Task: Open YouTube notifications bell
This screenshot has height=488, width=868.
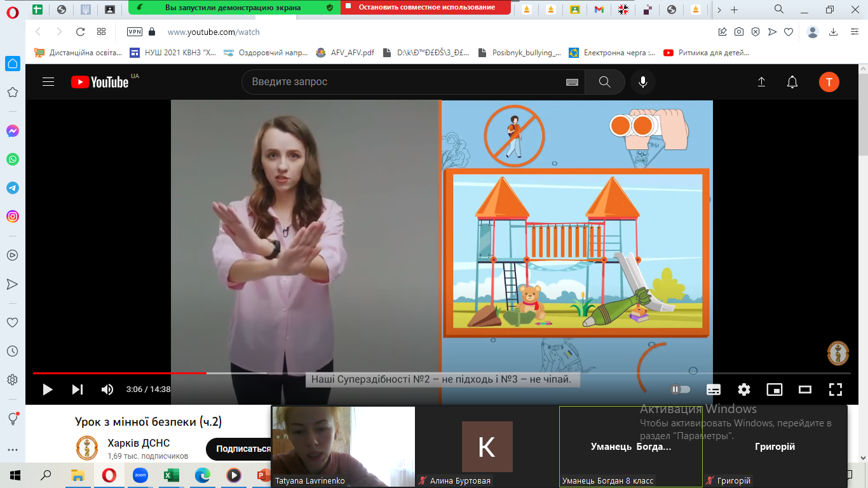Action: coord(792,82)
